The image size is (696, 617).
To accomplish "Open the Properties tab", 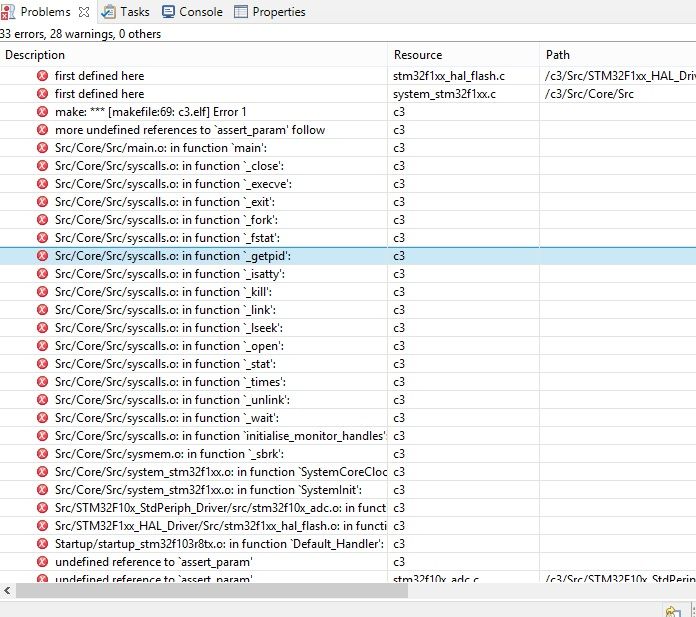I will coord(279,12).
